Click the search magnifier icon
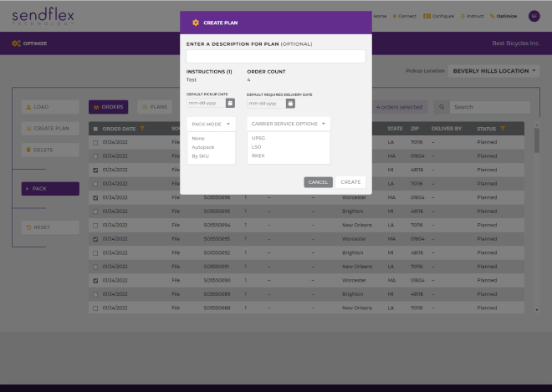This screenshot has height=392, width=552. pyautogui.click(x=442, y=107)
